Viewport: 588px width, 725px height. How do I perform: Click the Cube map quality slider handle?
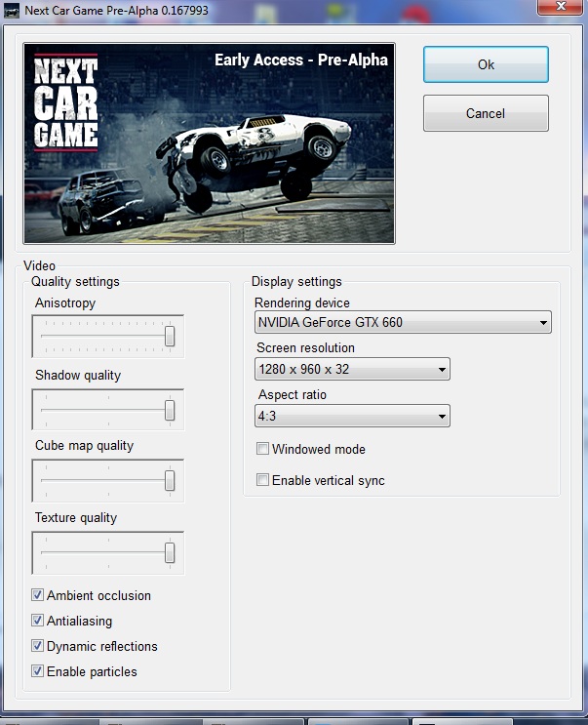pyautogui.click(x=170, y=480)
